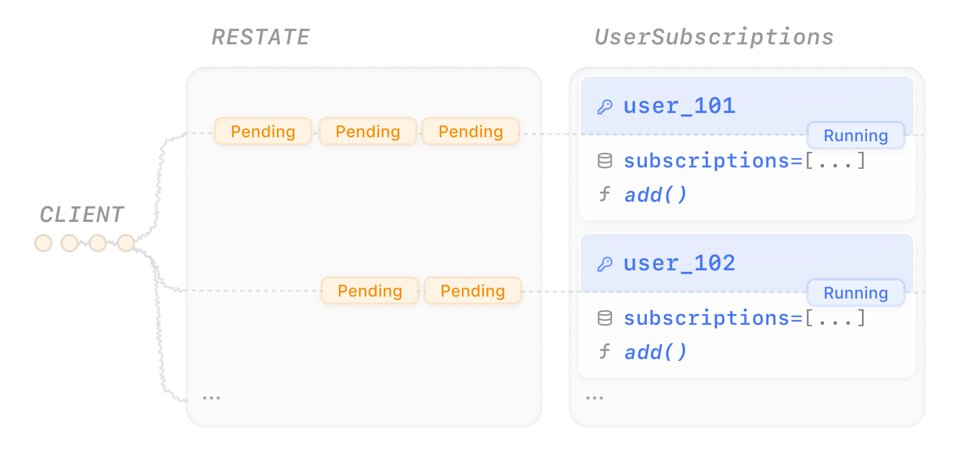Expand the ellipsis inside the Restate panel
Screen dimensions: 980x462
click(x=211, y=398)
